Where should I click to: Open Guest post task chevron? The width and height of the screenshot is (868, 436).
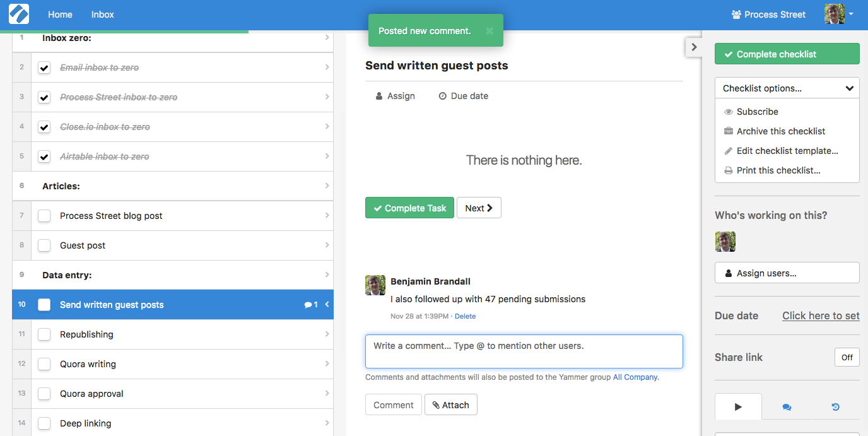pyautogui.click(x=327, y=245)
